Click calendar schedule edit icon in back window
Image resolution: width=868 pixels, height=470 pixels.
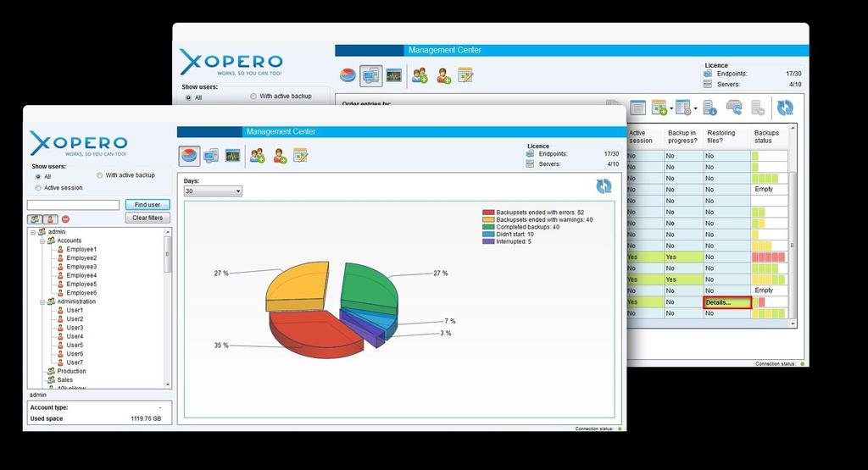[465, 75]
